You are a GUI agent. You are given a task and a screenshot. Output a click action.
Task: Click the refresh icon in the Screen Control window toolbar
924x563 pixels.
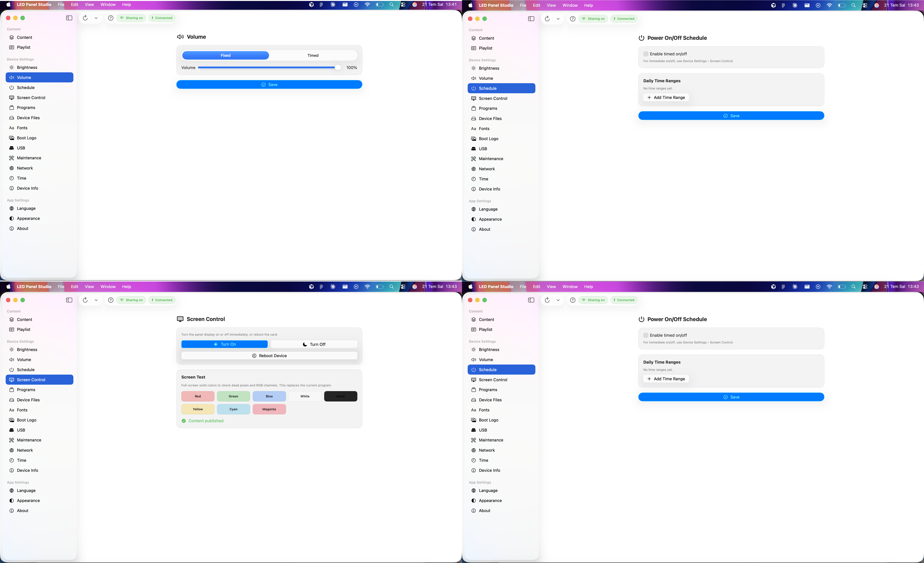tap(85, 300)
